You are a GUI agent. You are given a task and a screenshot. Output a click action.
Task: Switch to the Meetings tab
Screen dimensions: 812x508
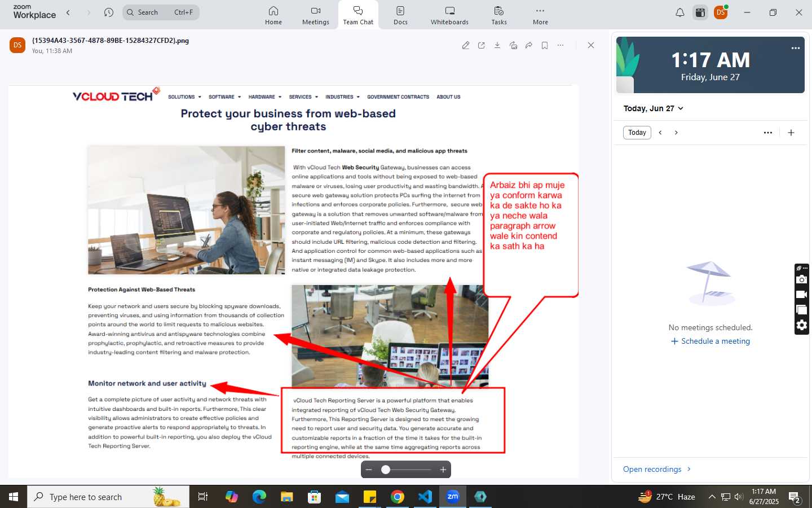316,15
